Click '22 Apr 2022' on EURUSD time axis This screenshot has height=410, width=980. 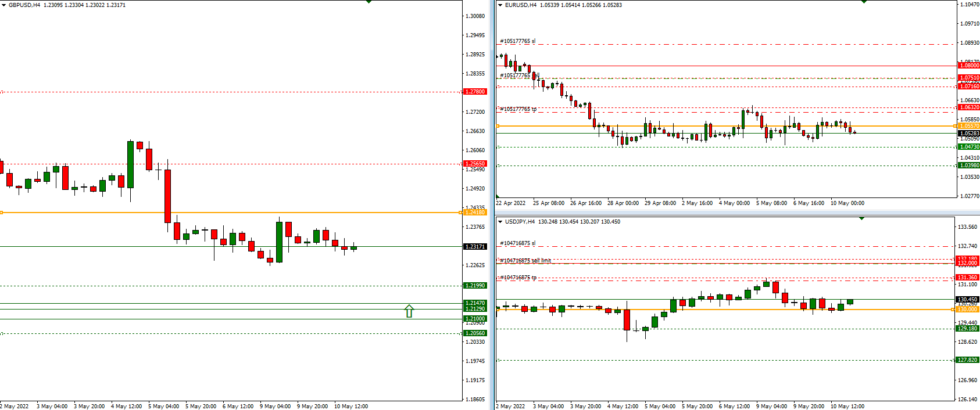point(511,203)
